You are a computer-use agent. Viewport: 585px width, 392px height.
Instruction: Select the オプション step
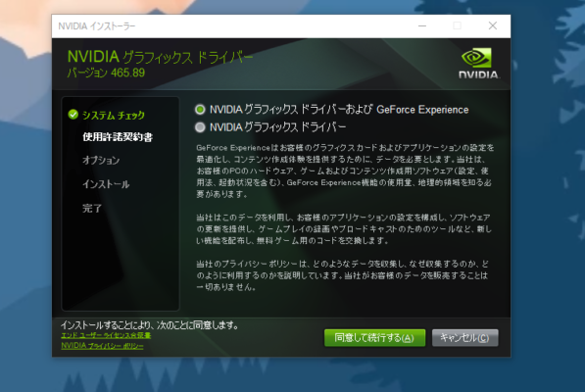101,161
